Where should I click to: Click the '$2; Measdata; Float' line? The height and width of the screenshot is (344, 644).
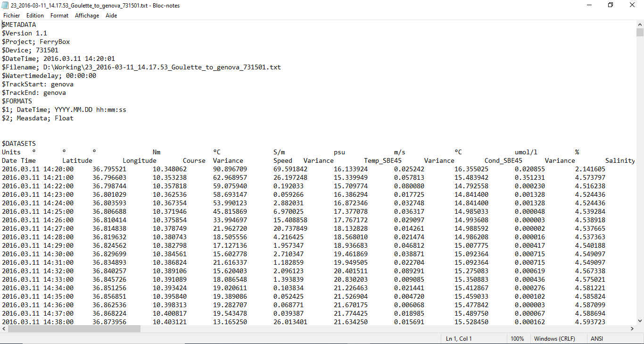click(38, 118)
